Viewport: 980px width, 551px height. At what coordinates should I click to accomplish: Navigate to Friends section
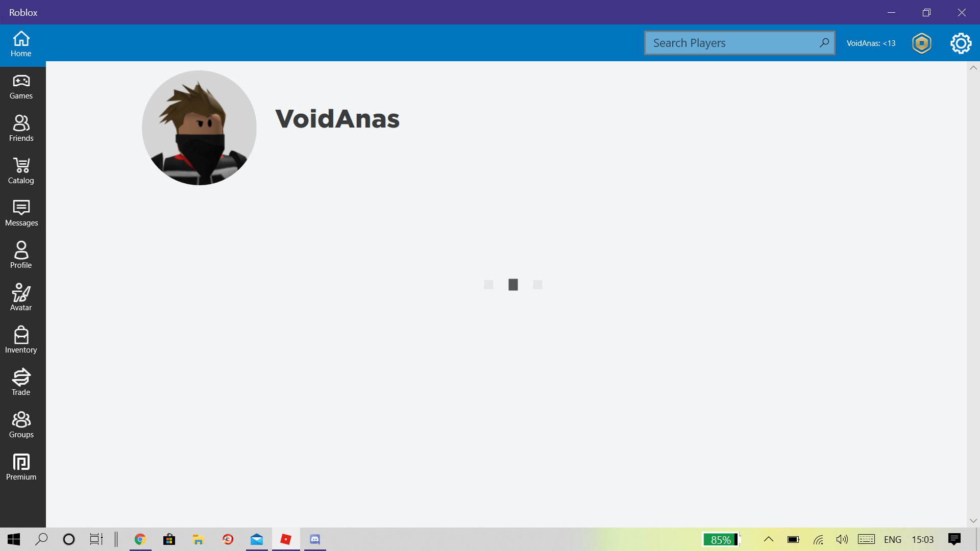point(21,127)
